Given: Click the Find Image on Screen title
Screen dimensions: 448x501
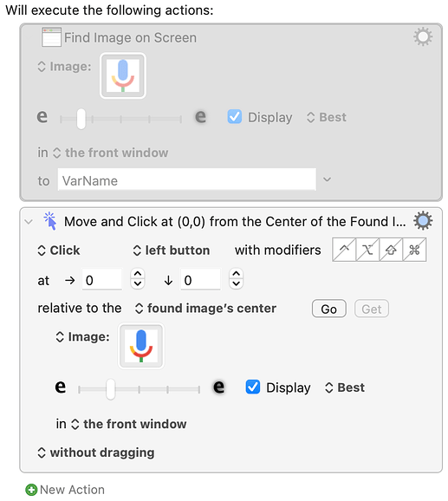Looking at the screenshot, I should tap(130, 37).
